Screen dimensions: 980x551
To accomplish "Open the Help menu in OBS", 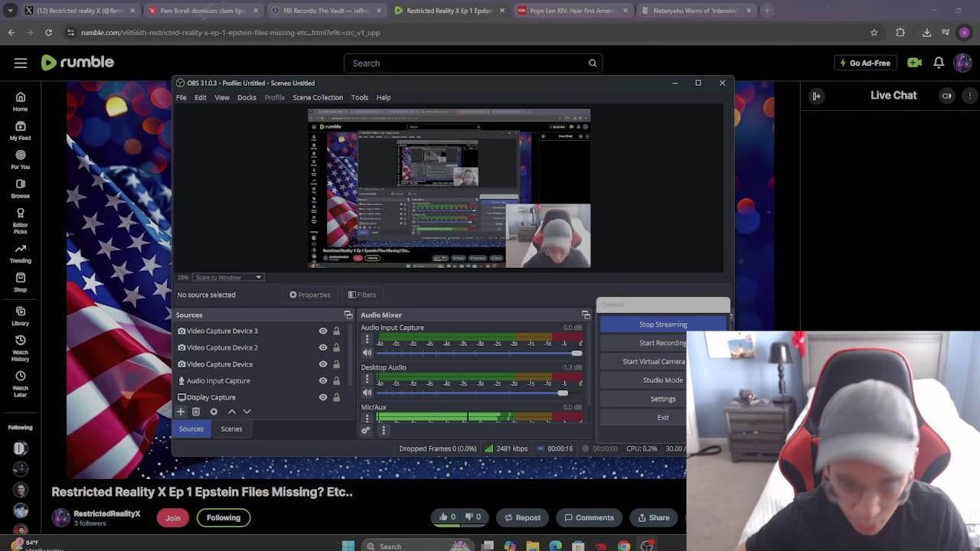I will pyautogui.click(x=384, y=98).
